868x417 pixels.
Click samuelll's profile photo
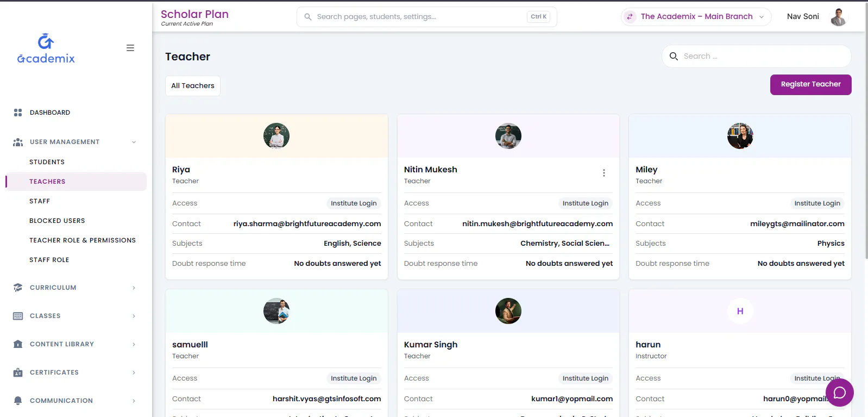[x=276, y=311]
